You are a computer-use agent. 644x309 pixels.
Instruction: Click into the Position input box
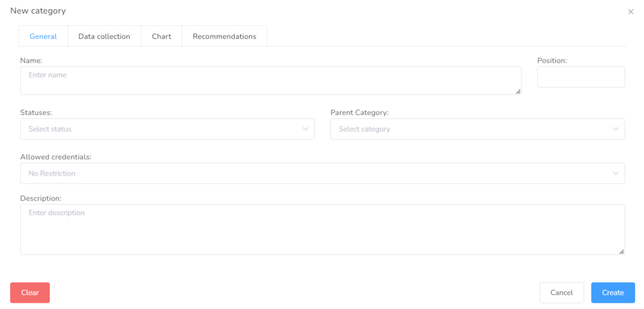click(580, 77)
